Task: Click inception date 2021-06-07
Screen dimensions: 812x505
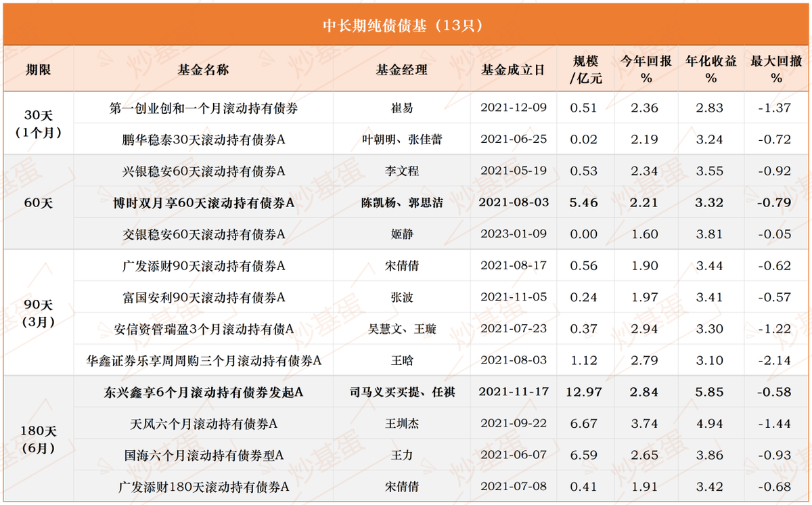Action: coord(513,456)
